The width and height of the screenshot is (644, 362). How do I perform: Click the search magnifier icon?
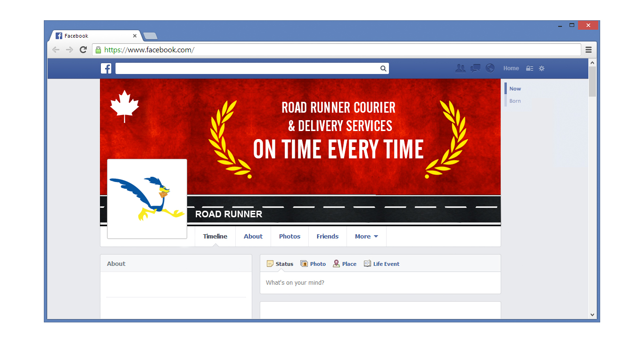pyautogui.click(x=383, y=68)
